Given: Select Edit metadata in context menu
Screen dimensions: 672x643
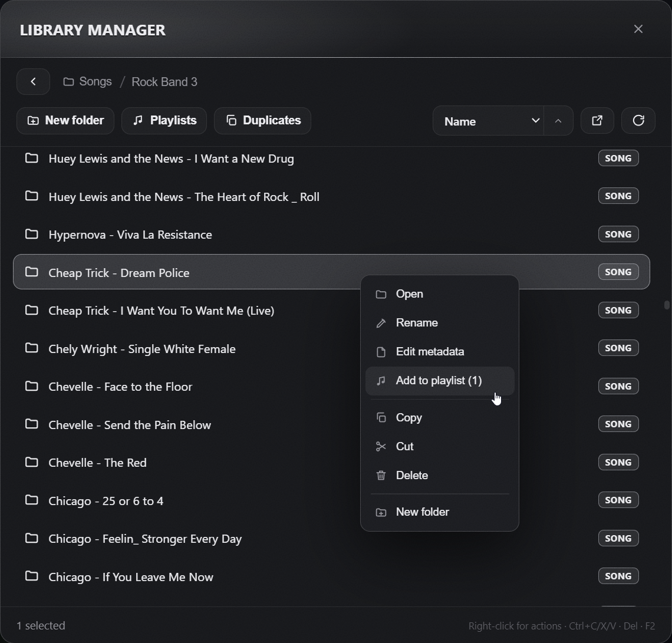Looking at the screenshot, I should pyautogui.click(x=440, y=352).
